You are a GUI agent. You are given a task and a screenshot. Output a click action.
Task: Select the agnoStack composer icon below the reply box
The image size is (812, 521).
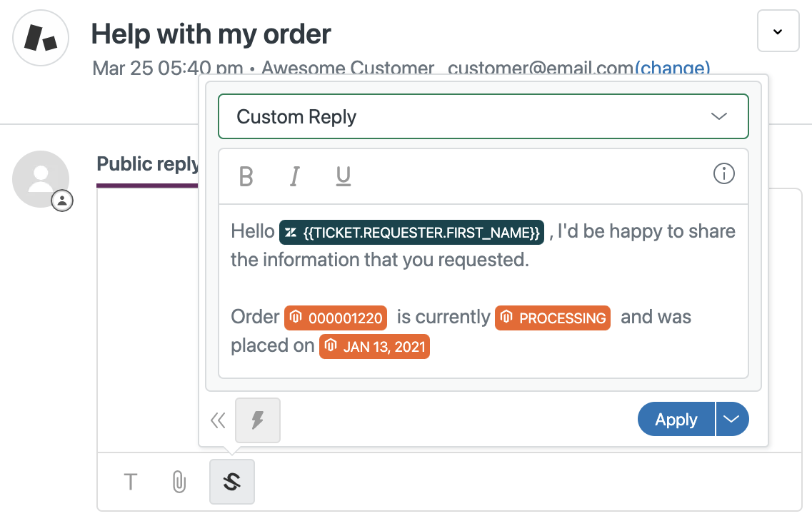pos(231,482)
